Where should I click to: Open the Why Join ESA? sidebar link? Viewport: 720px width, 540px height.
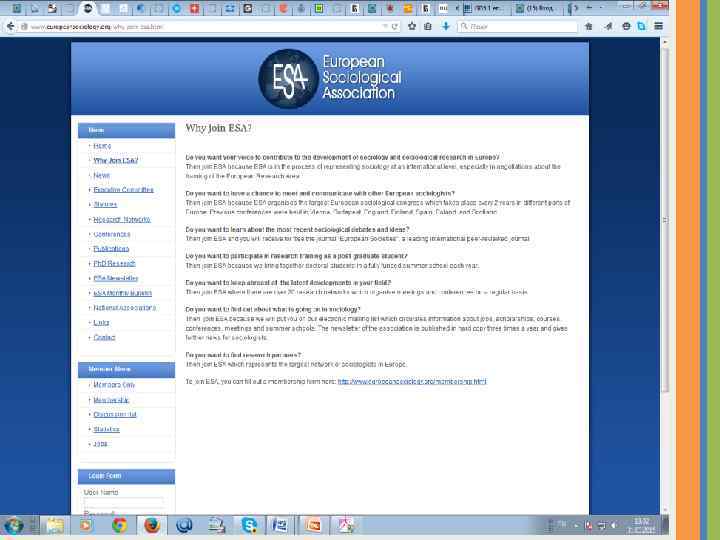[116, 161]
